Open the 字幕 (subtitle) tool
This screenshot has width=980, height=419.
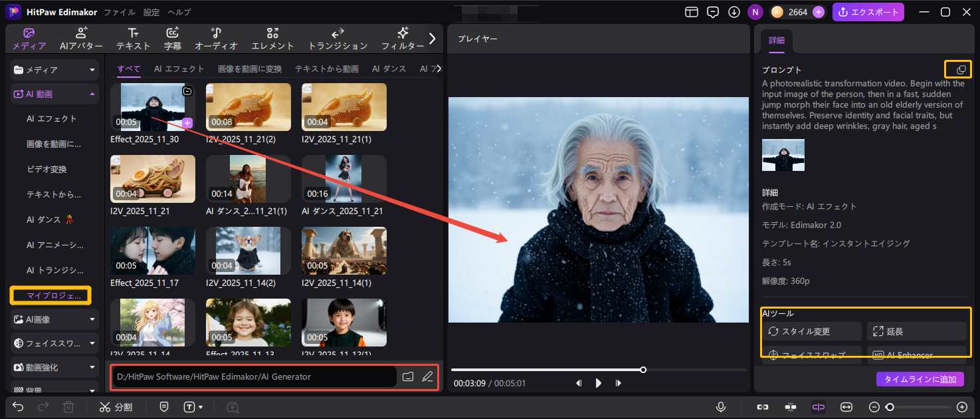click(172, 38)
